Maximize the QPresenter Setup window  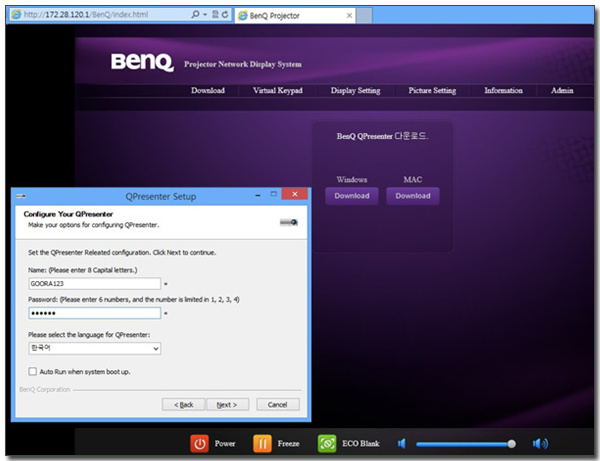(x=274, y=194)
